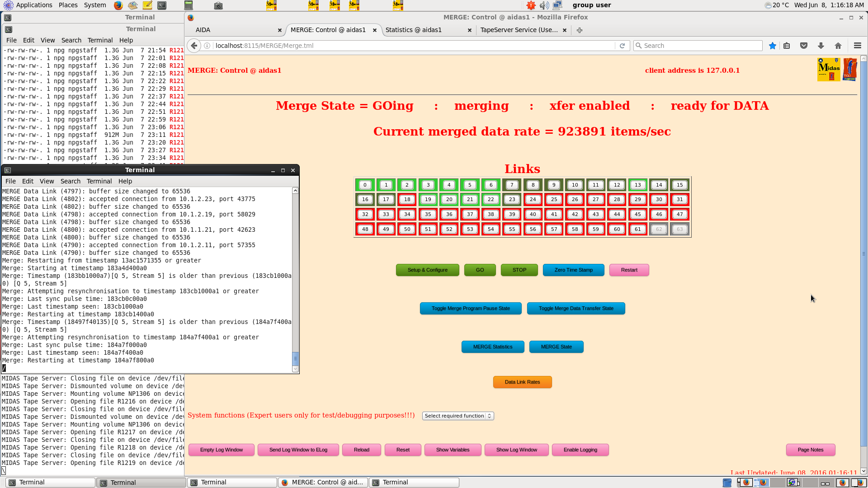Click Toggle Merge Data Transfer State
Image resolution: width=868 pixels, height=488 pixels.
tap(576, 308)
